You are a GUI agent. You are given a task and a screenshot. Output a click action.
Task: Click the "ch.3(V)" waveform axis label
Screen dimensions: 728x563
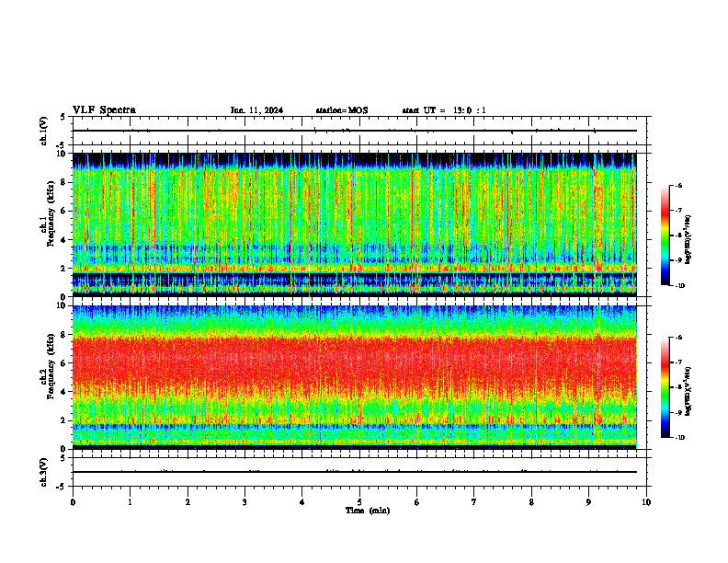tap(43, 473)
